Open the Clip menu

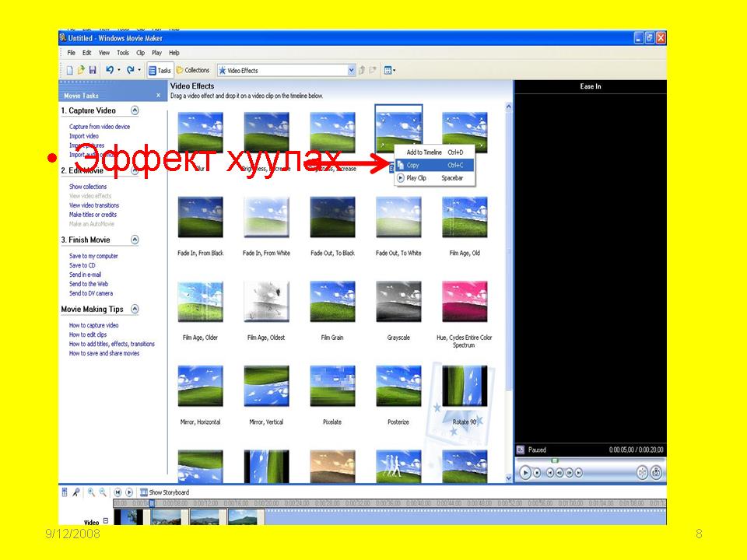tap(140, 53)
